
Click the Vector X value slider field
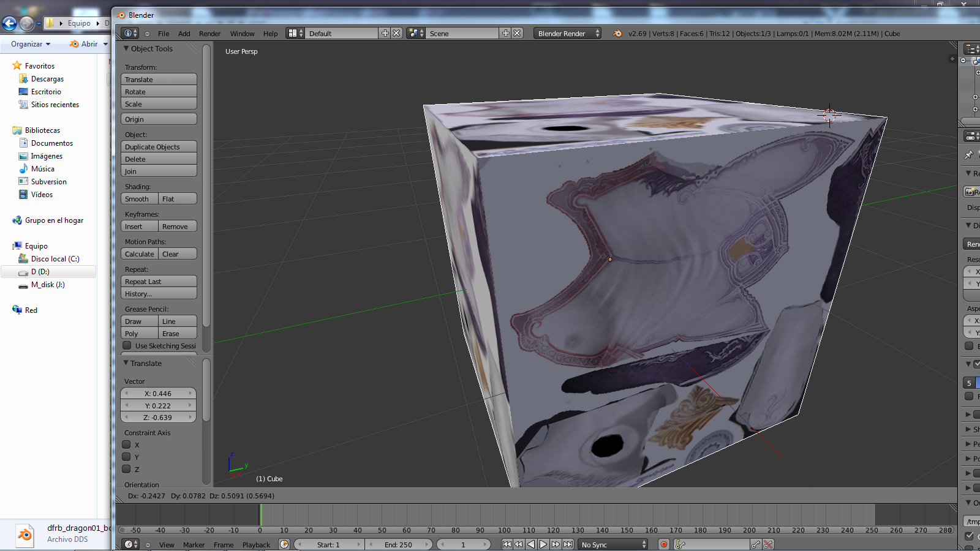pos(159,394)
